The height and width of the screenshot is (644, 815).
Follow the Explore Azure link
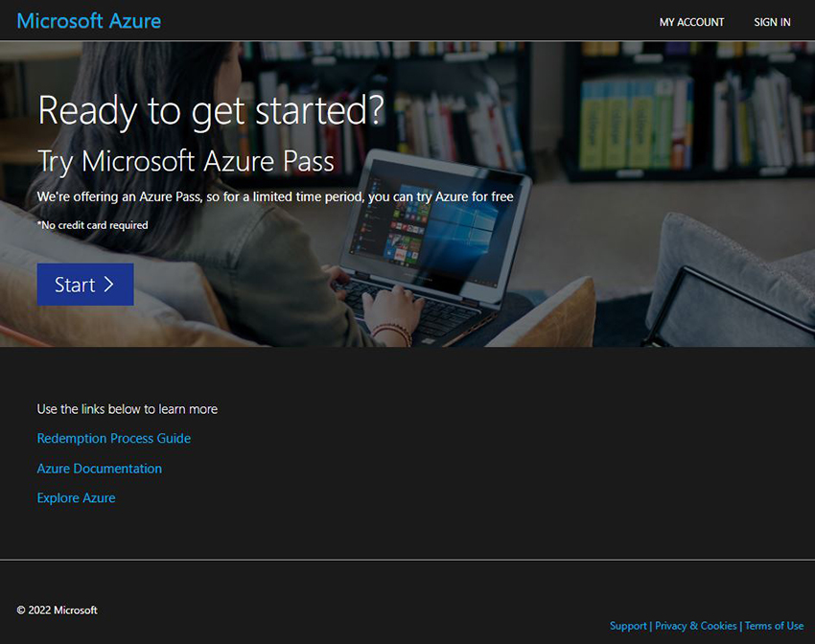pos(77,498)
